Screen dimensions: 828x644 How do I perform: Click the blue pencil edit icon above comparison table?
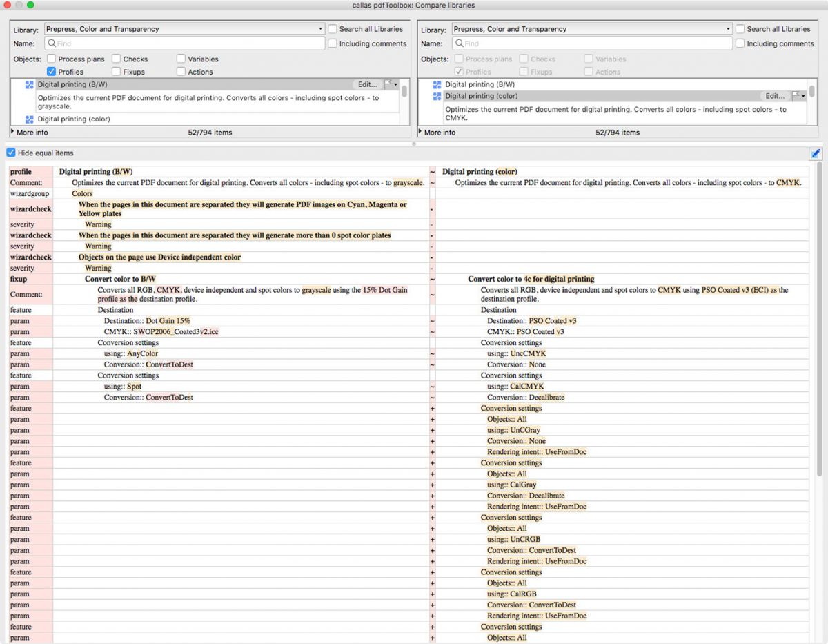816,153
